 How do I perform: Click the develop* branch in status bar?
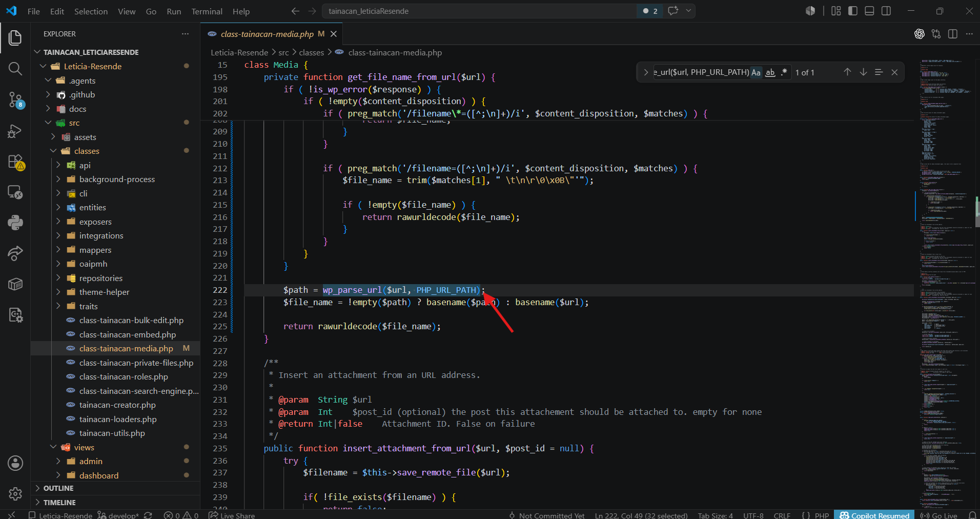(118, 515)
